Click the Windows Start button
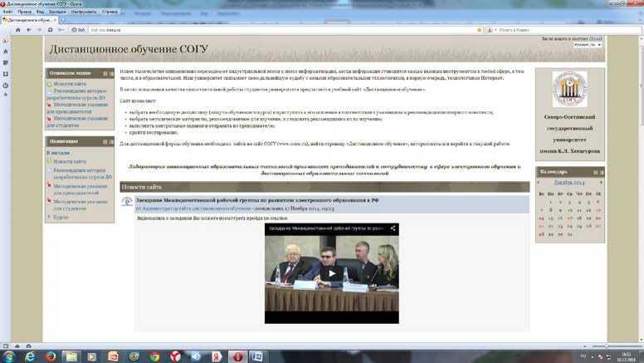The image size is (644, 363). pos(8,356)
